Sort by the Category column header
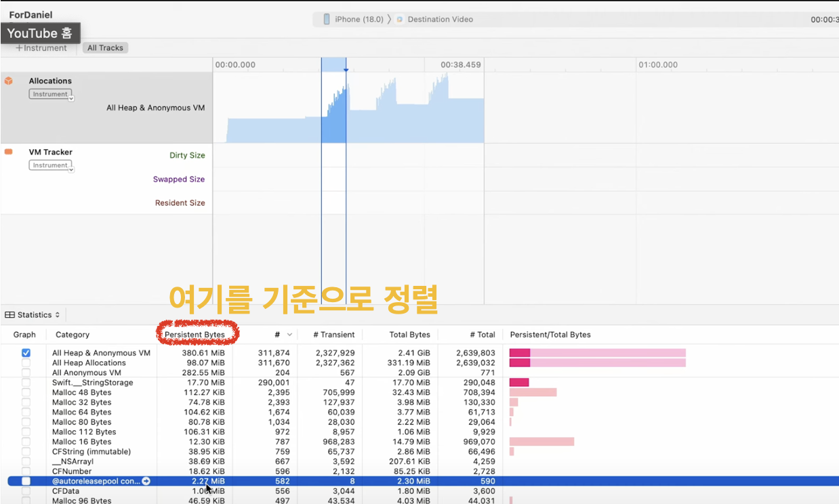The width and height of the screenshot is (839, 504). point(73,335)
